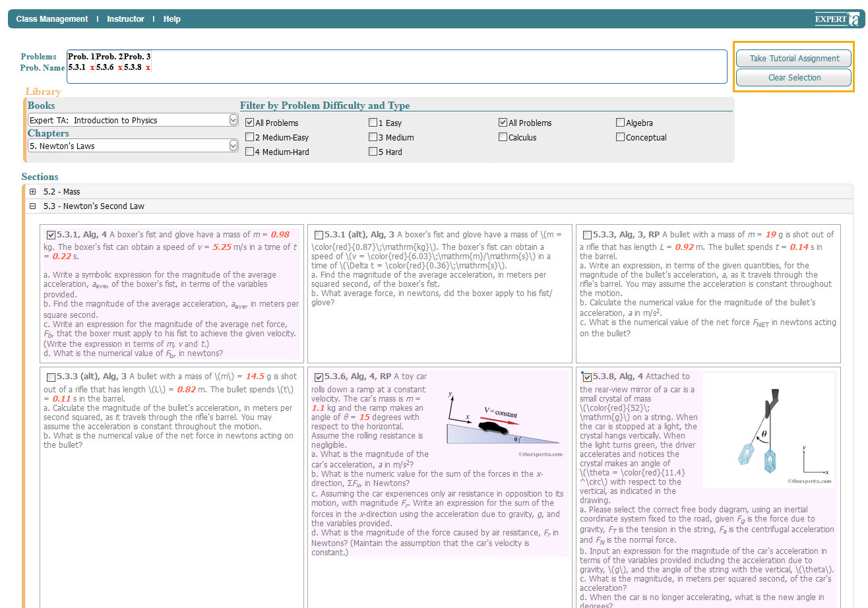This screenshot has height=608, width=868.
Task: Expand the 5.2 - Mass section
Action: [33, 192]
